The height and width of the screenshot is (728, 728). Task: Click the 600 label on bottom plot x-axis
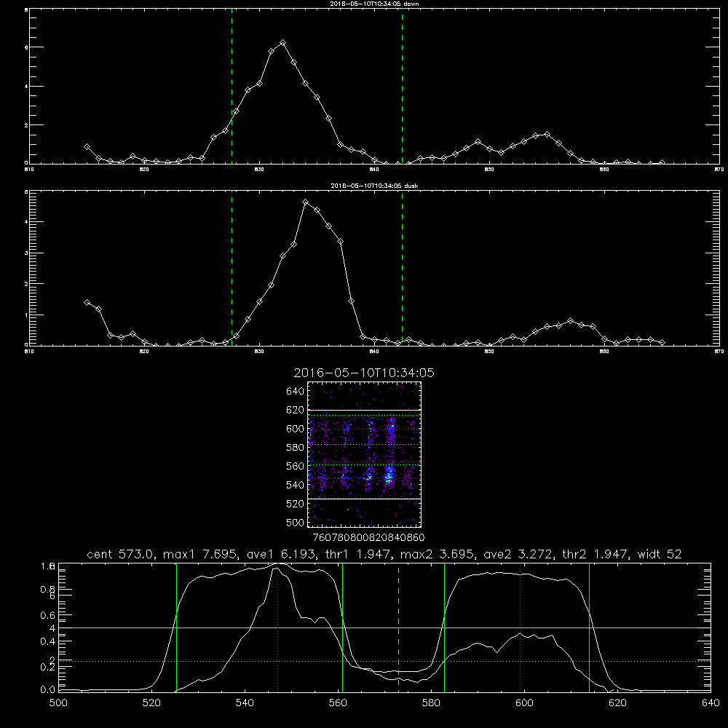pyautogui.click(x=524, y=703)
